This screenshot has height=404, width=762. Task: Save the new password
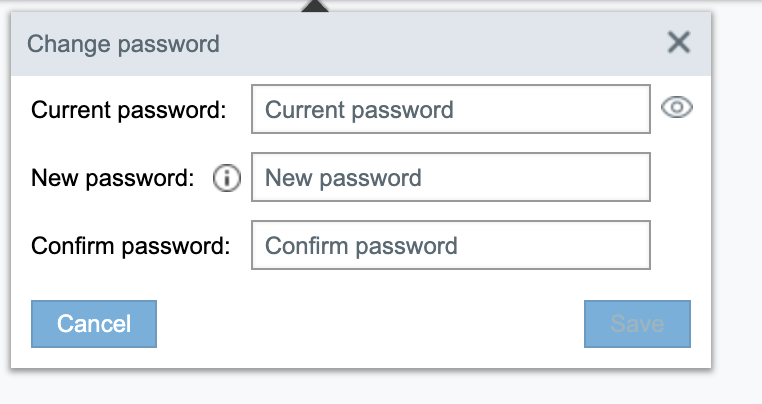pos(637,324)
